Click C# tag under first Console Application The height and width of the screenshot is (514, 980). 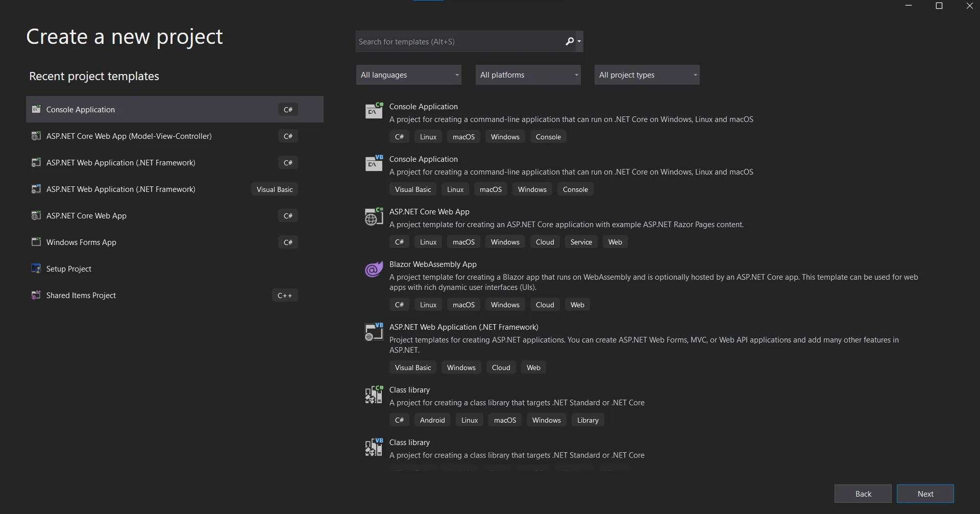point(399,137)
